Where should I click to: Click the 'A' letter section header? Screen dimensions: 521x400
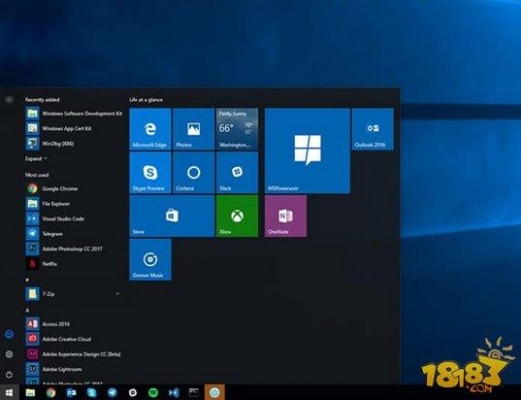coord(27,310)
